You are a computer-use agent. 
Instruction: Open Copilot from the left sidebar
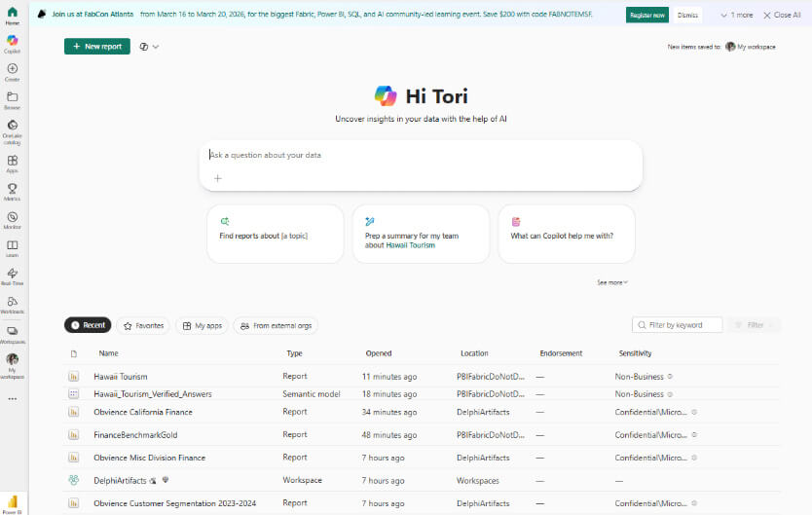click(x=12, y=43)
